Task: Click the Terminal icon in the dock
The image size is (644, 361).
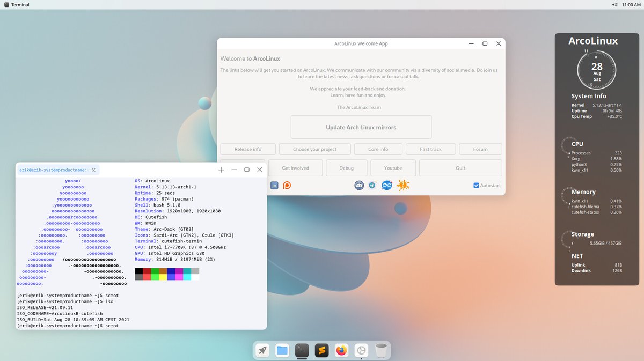Action: click(302, 350)
